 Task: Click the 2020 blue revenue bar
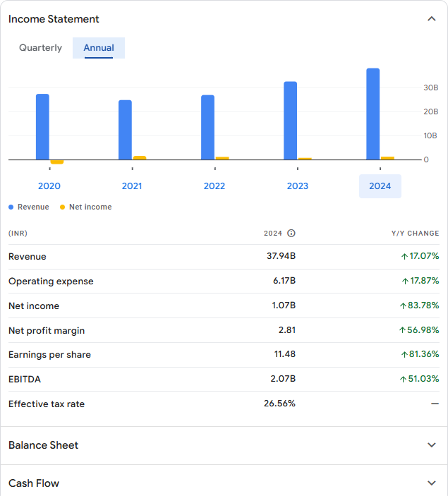(42, 127)
